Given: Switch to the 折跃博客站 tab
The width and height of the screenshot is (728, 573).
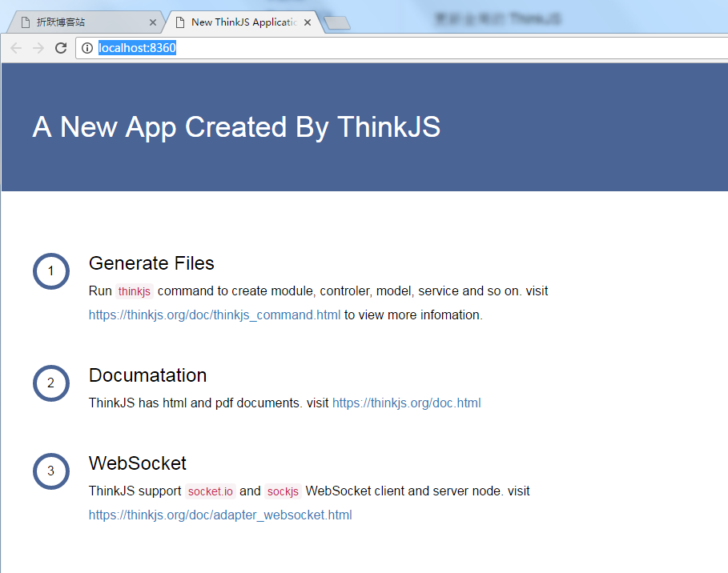Looking at the screenshot, I should [86, 22].
